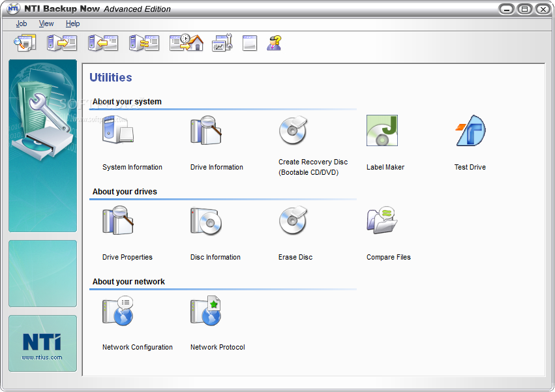Open the View menu
This screenshot has width=555, height=392.
(x=46, y=23)
